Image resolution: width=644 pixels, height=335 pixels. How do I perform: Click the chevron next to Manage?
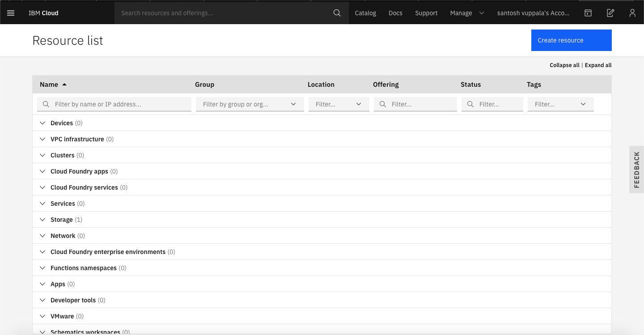tap(482, 13)
